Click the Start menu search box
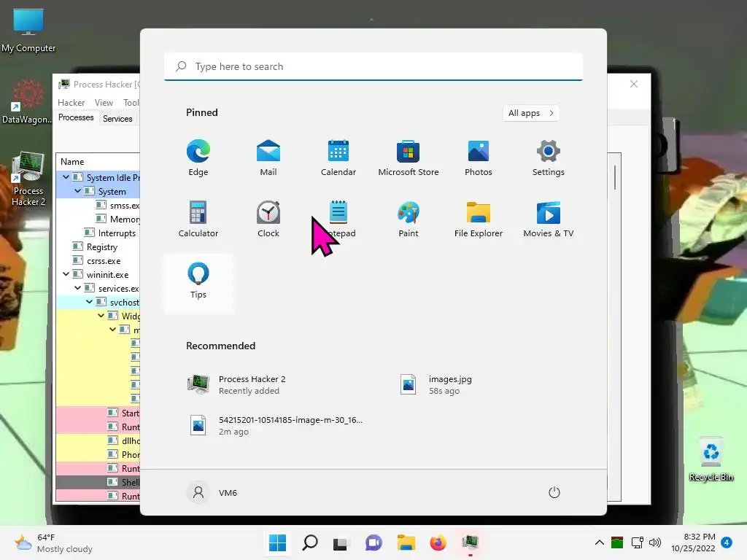The image size is (747, 560). click(x=373, y=66)
